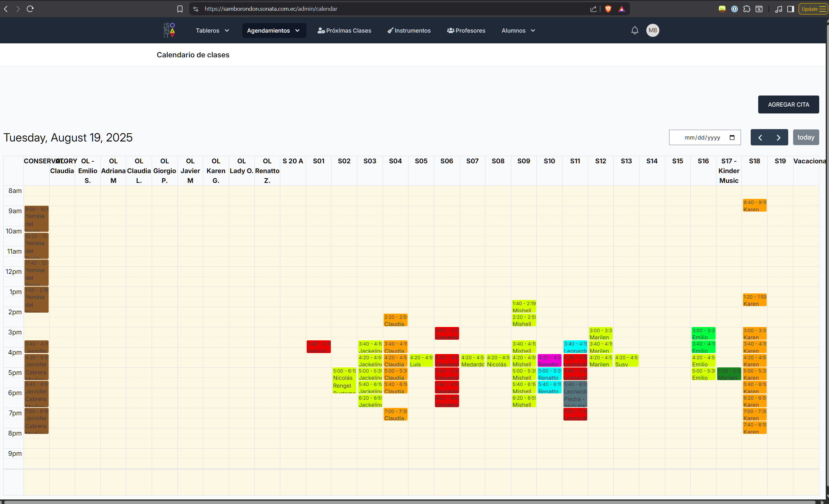829x504 pixels.
Task: Open the browser extensions puzzle icon
Action: (x=746, y=9)
